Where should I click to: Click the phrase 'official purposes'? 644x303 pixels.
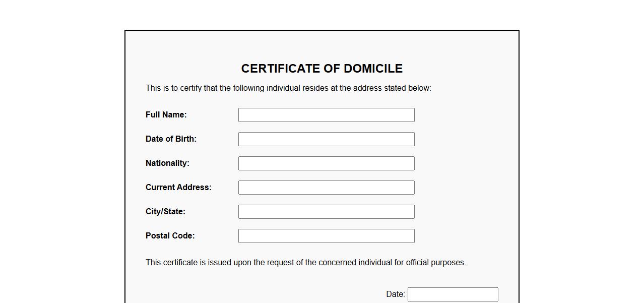click(x=435, y=263)
